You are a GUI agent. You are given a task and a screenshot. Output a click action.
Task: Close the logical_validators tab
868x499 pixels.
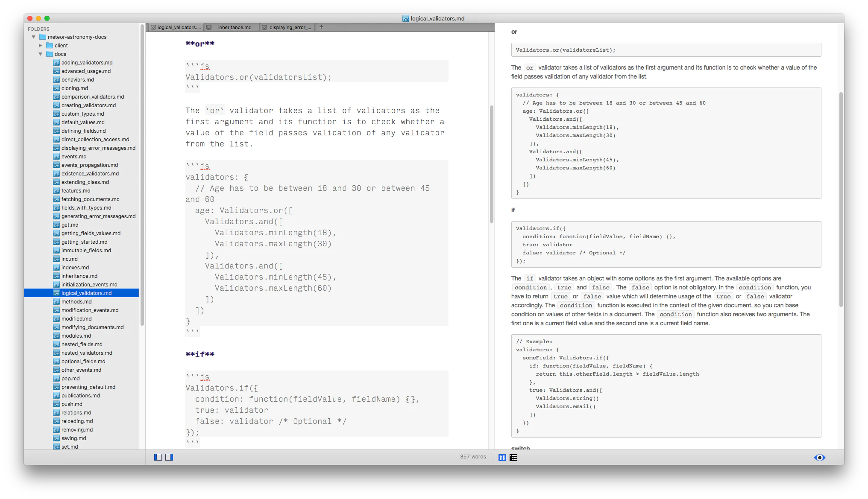pos(153,27)
